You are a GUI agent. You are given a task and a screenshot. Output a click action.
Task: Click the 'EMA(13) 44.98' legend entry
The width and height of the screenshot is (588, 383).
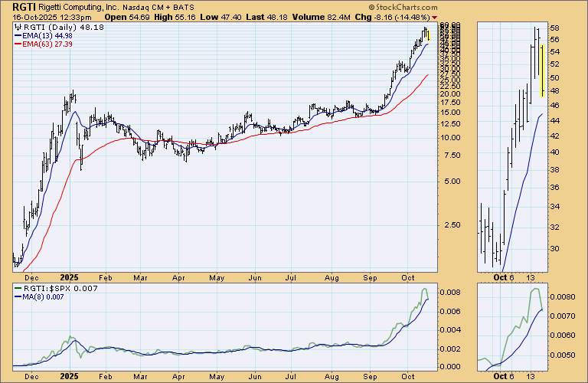(47, 36)
